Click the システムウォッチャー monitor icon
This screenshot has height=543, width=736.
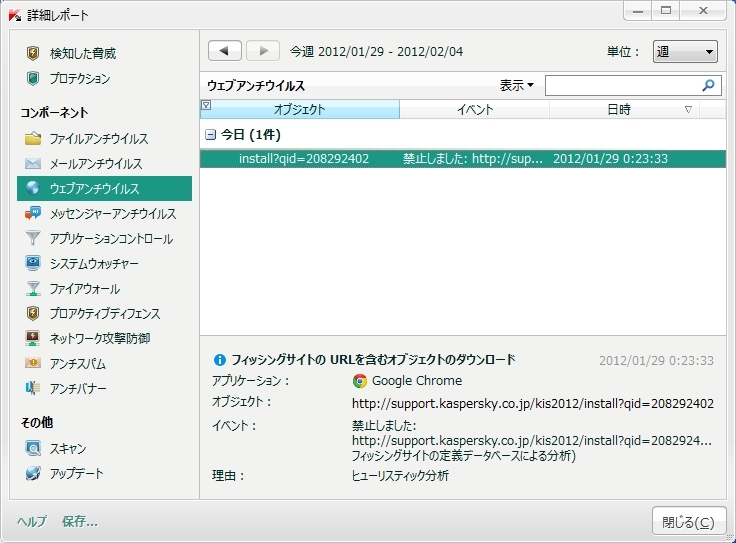point(33,263)
